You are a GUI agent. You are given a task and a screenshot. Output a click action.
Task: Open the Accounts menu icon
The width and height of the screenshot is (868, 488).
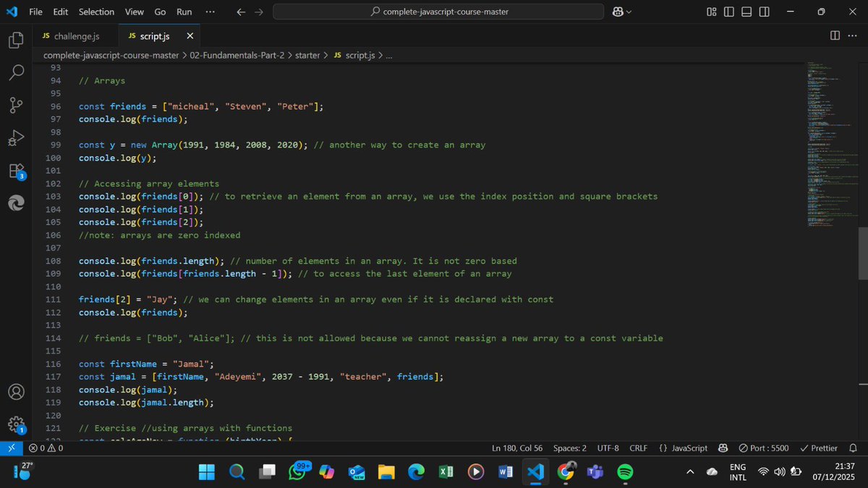click(x=16, y=391)
